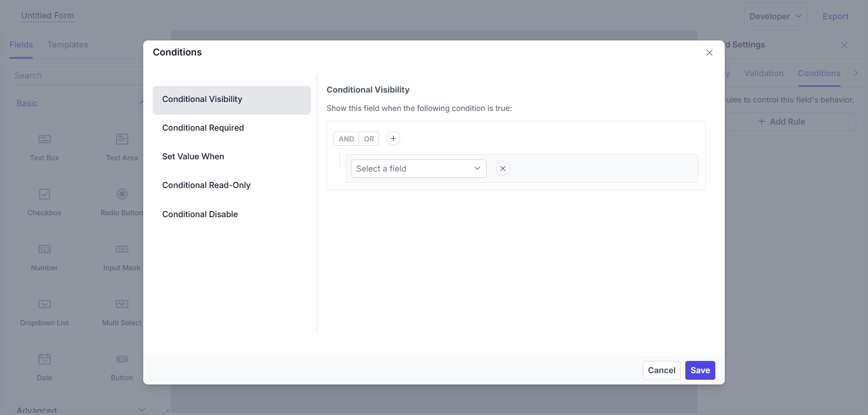
Task: Open the Select a field dropdown
Action: (418, 168)
